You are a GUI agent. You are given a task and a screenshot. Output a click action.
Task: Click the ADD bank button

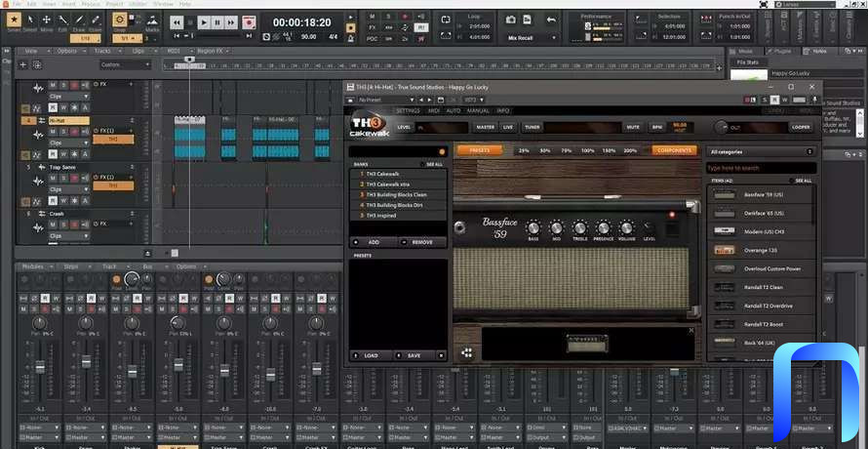pyautogui.click(x=374, y=242)
